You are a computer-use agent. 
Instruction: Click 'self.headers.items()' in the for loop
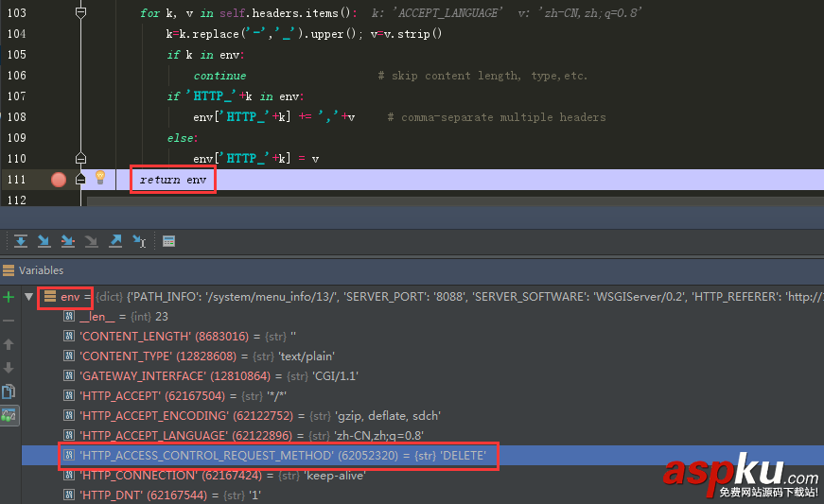point(288,12)
